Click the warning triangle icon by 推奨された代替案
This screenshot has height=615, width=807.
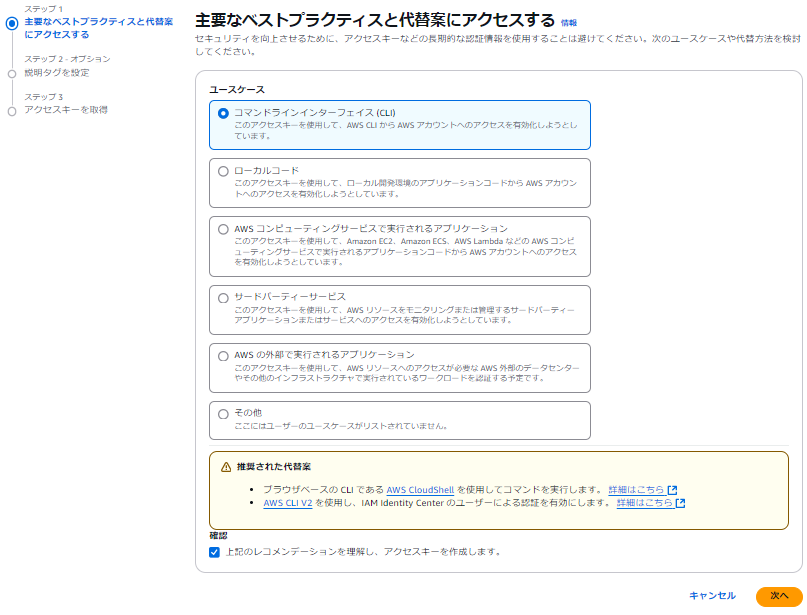point(226,467)
